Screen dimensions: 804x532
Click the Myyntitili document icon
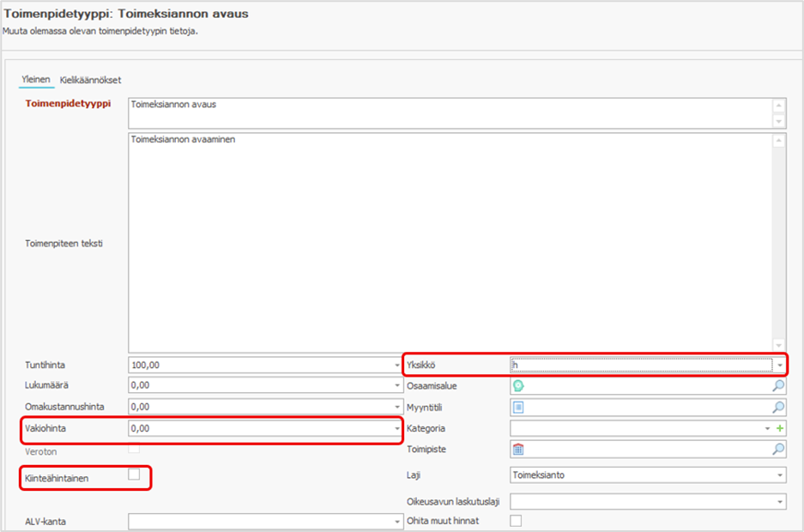coord(518,408)
